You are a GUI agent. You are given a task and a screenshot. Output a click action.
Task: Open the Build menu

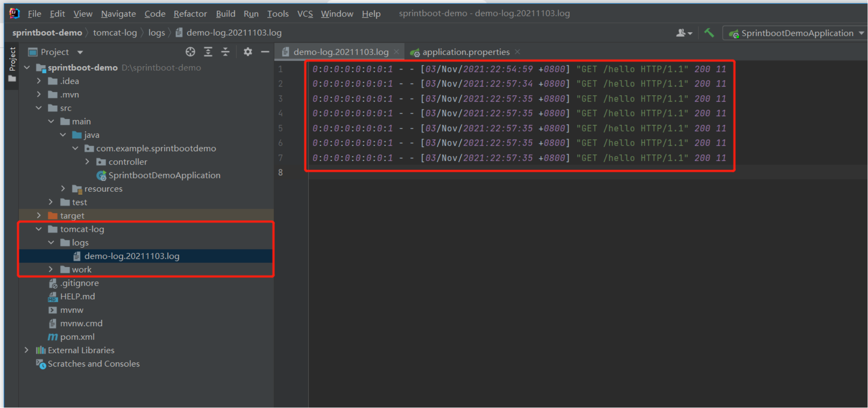[225, 14]
